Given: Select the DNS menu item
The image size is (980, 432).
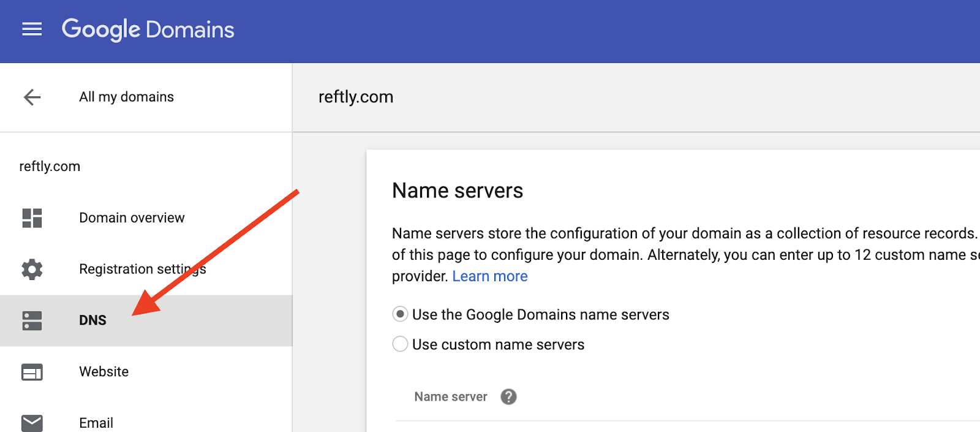Looking at the screenshot, I should [x=146, y=320].
